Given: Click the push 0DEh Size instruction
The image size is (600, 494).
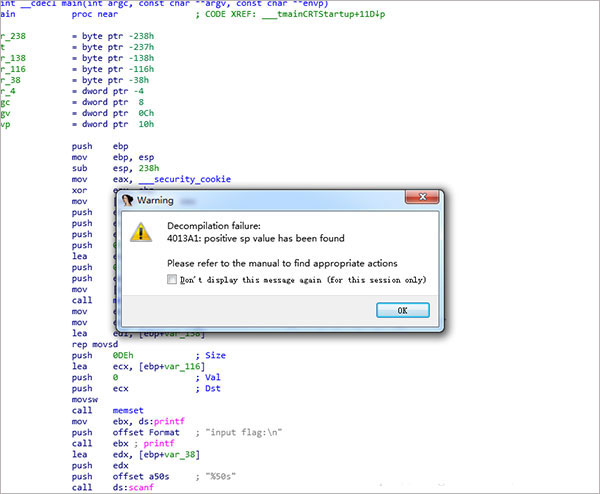Looking at the screenshot, I should click(x=148, y=355).
